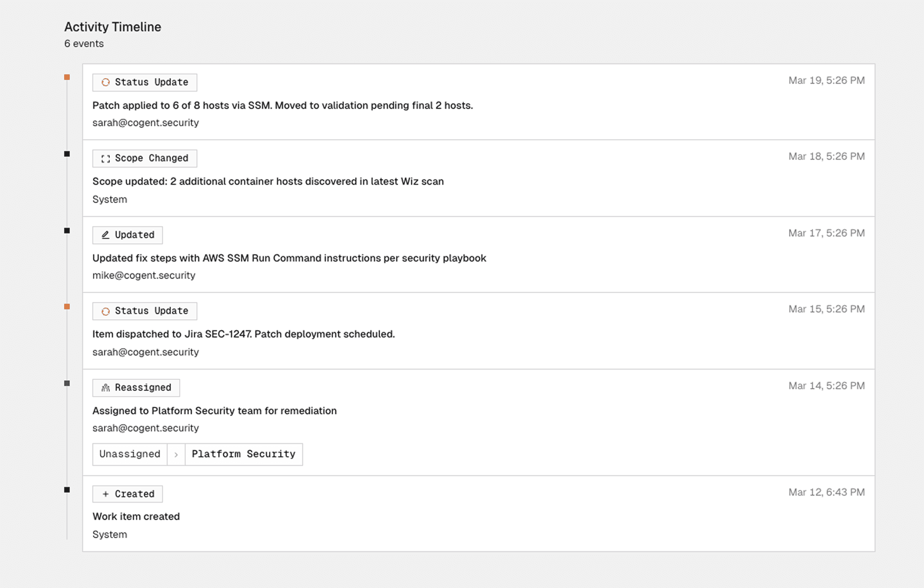Viewport: 924px width, 588px height.
Task: Select the gray timeline marker for the Reassigned event
Action: (67, 383)
